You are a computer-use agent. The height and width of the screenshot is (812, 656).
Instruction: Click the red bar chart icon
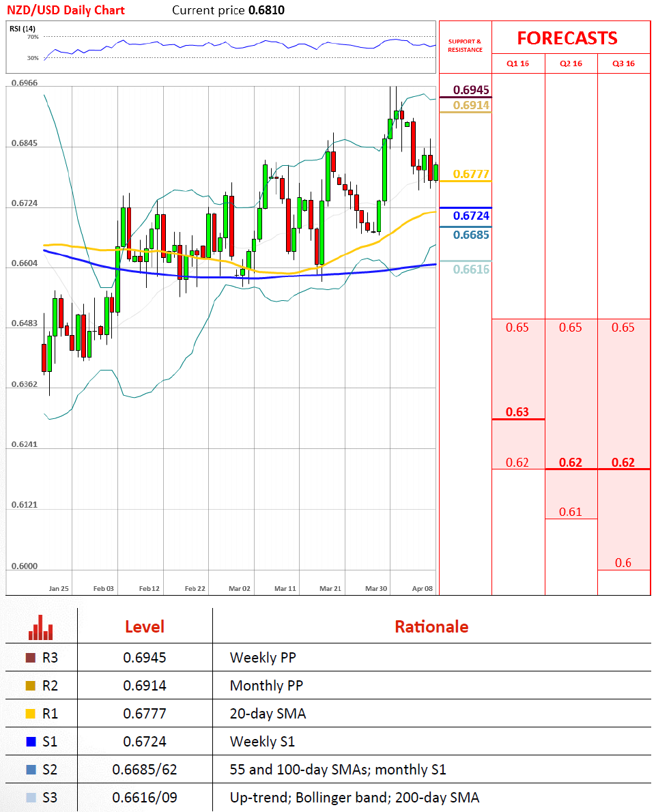coord(40,627)
